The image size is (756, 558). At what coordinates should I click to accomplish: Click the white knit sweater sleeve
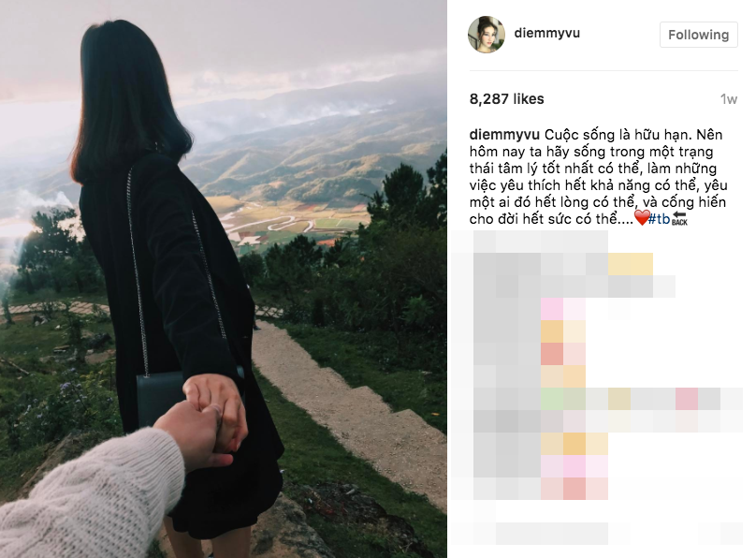(89, 497)
